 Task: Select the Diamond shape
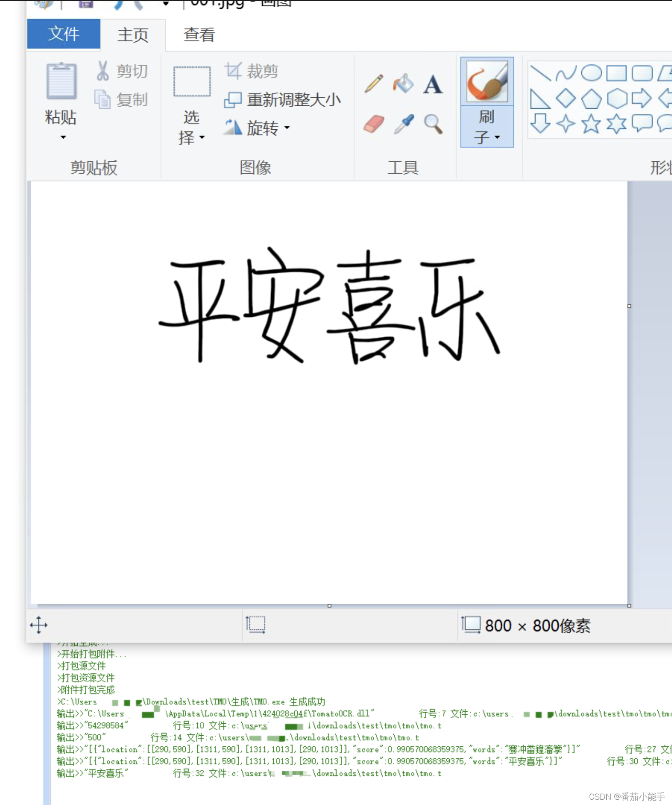(566, 98)
